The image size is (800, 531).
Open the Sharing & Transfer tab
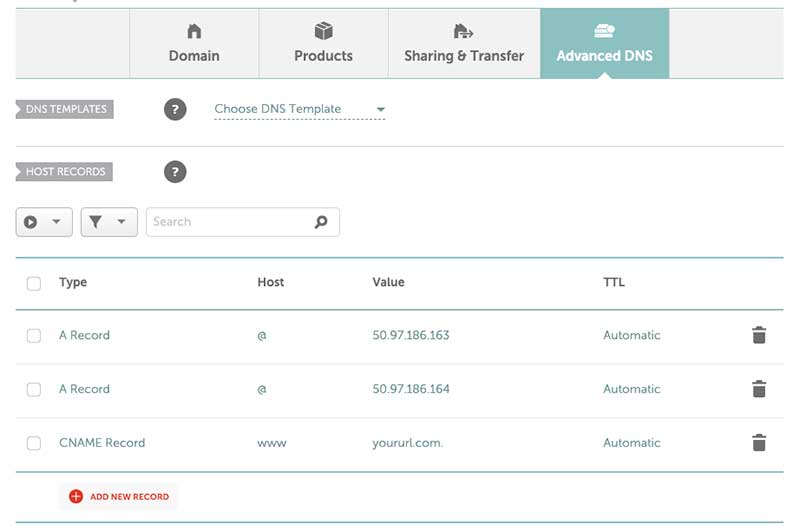tap(464, 44)
